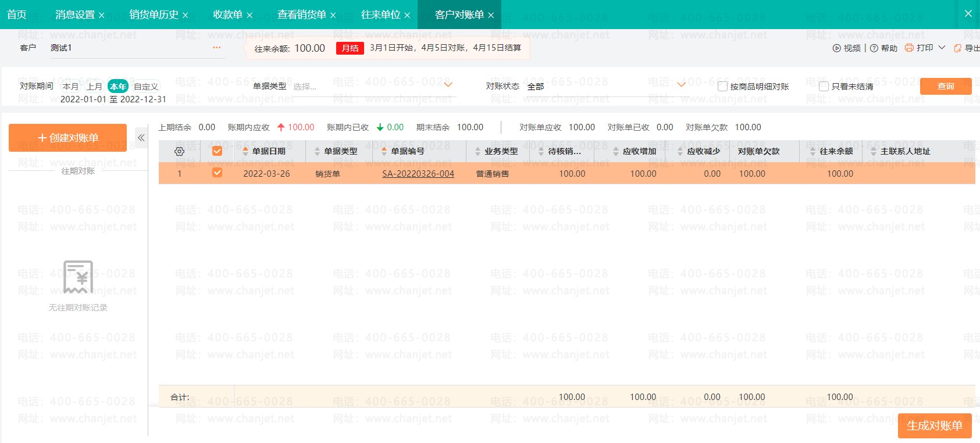
Task: Click 账期内已收 green down arrow
Action: 380,127
